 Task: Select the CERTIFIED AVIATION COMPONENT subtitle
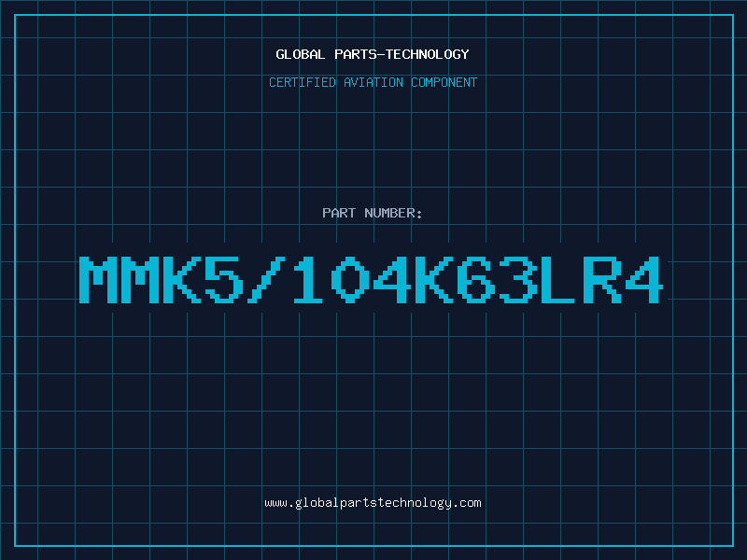coord(373,82)
